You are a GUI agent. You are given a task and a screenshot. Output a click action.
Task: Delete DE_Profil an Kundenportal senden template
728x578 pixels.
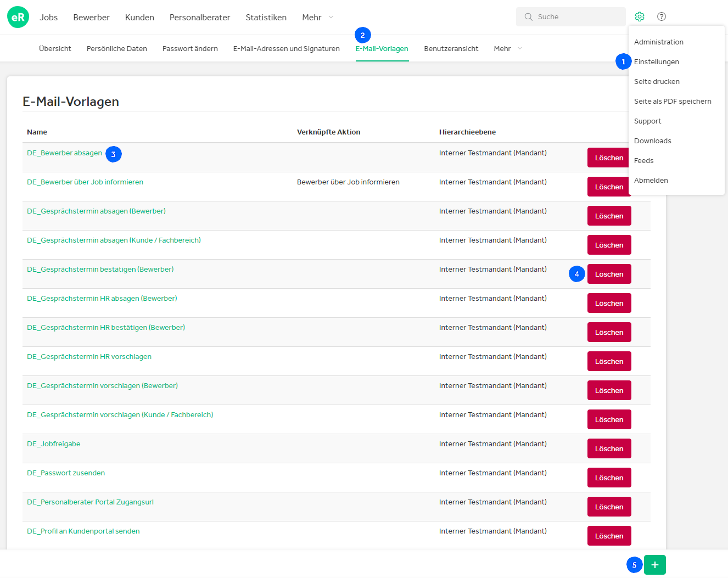pos(609,536)
